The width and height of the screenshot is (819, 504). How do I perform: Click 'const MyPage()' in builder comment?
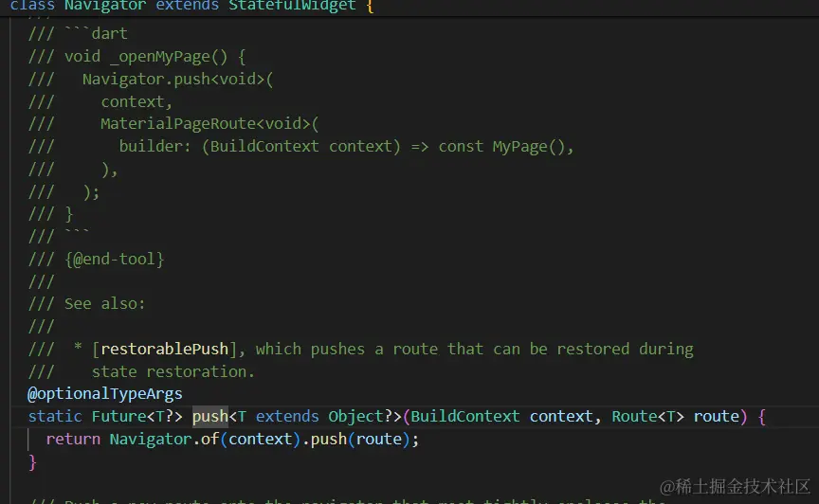[502, 147]
